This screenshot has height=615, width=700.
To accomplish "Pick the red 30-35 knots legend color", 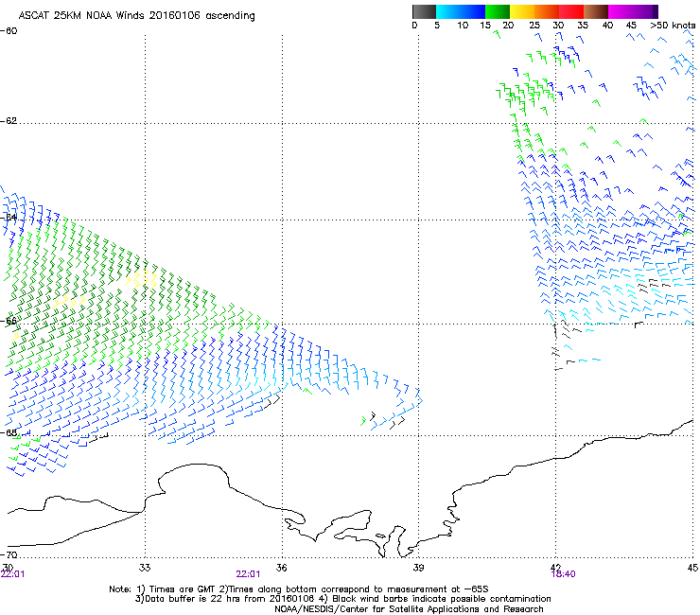I will (x=571, y=11).
